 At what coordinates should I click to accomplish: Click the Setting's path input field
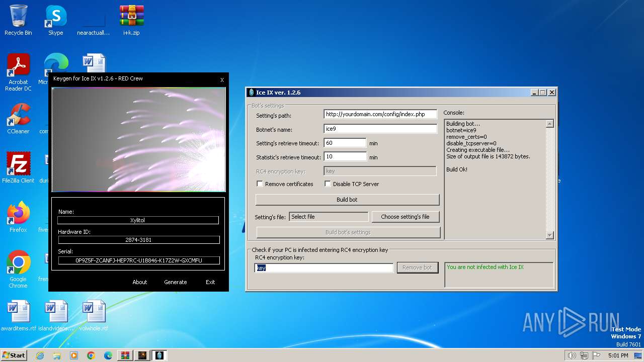(x=380, y=114)
